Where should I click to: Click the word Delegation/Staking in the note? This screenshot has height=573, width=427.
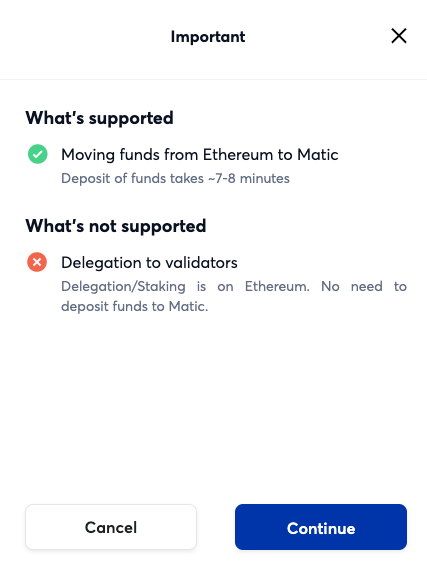[x=123, y=287]
